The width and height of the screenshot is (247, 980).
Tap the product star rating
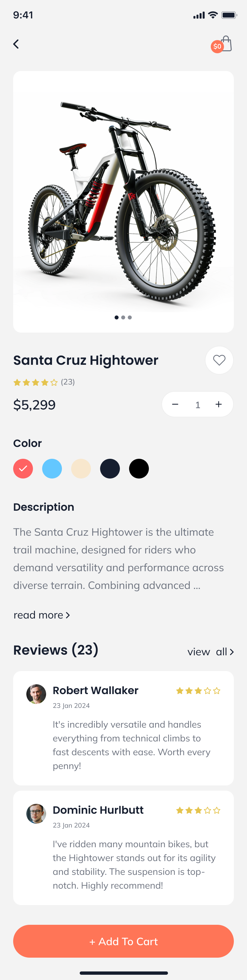click(x=36, y=382)
